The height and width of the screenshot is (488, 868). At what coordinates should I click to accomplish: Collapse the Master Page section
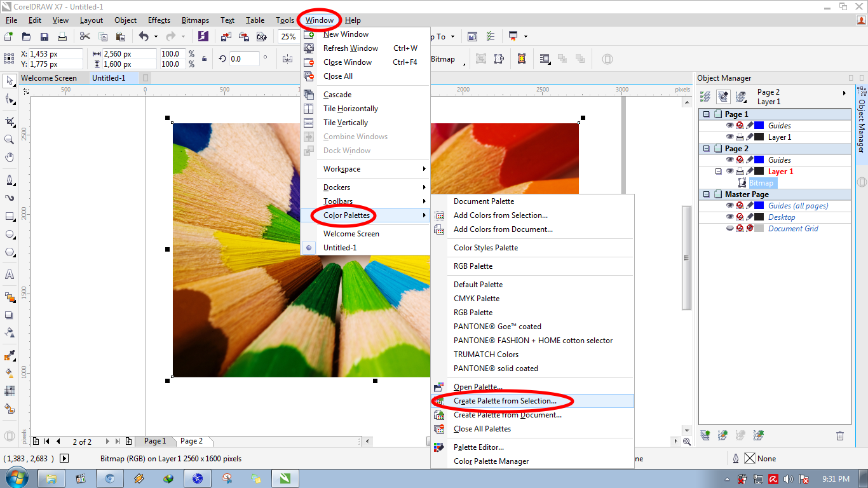pyautogui.click(x=707, y=194)
